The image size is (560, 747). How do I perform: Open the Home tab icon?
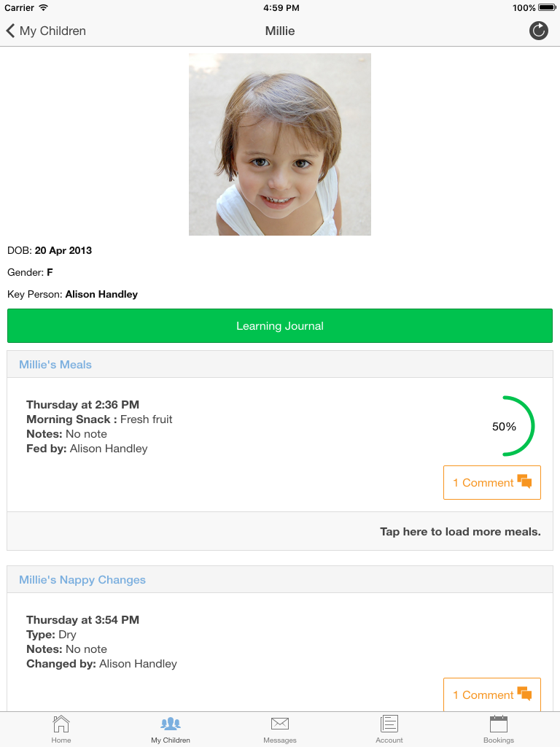(x=61, y=724)
